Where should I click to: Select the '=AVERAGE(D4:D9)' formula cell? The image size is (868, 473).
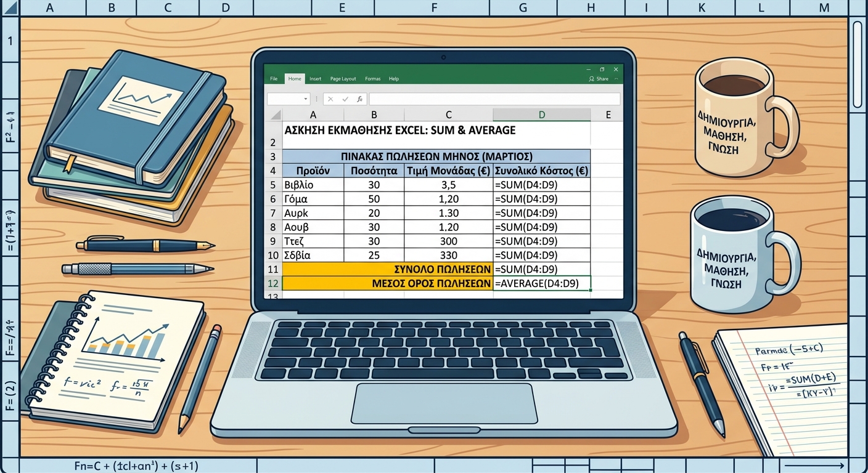[542, 283]
